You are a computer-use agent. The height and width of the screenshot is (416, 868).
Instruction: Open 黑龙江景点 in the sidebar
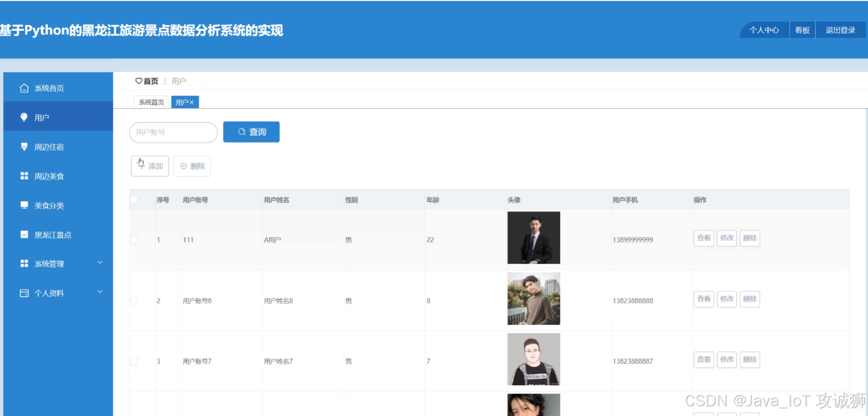click(x=58, y=234)
